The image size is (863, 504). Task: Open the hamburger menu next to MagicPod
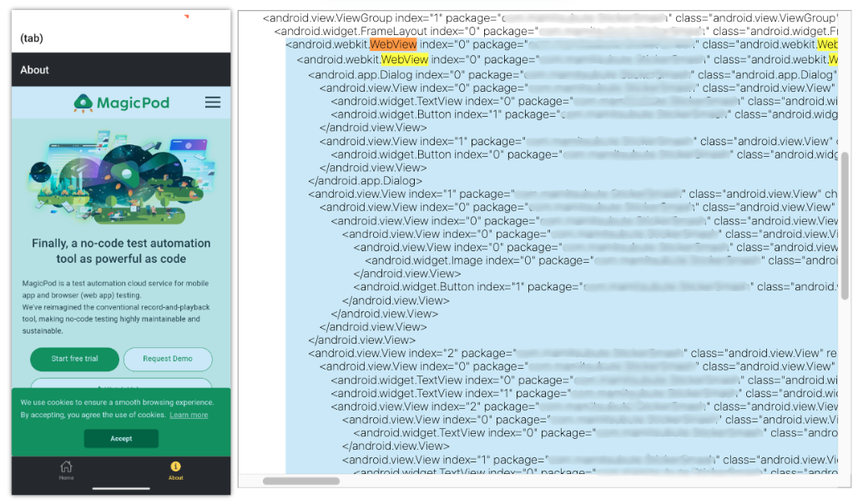[213, 102]
